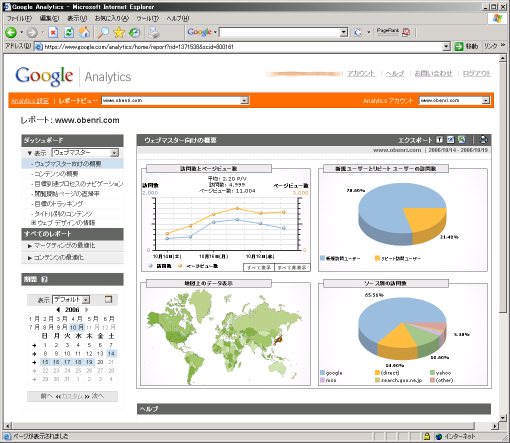The height and width of the screenshot is (443, 510).
Task: Select week starting 1 via row arrow
Action: pos(34,345)
